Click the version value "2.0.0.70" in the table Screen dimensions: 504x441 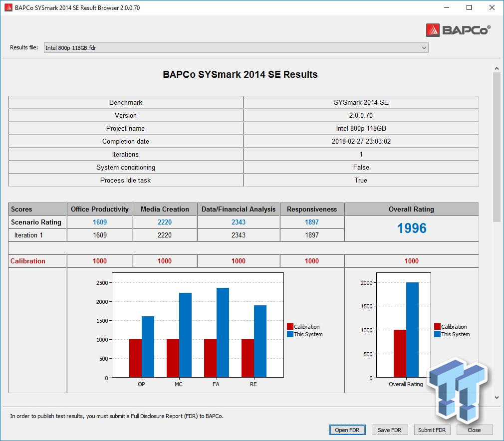(x=361, y=115)
